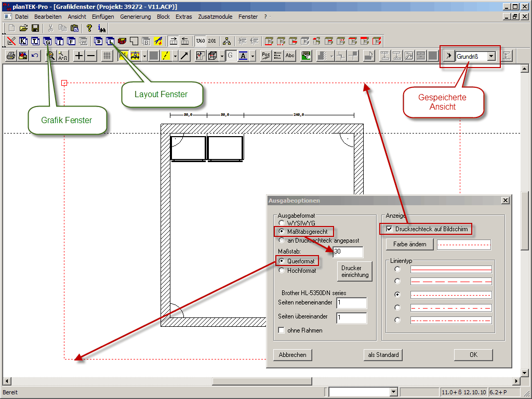Click the zoom-out minus icon
Screen dimensions: 532x399
coord(91,56)
